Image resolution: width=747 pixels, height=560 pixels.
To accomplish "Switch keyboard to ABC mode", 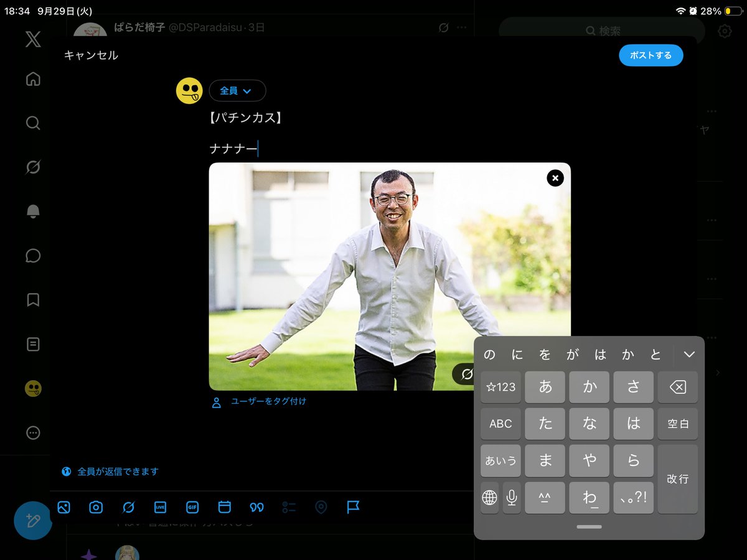I will [500, 424].
